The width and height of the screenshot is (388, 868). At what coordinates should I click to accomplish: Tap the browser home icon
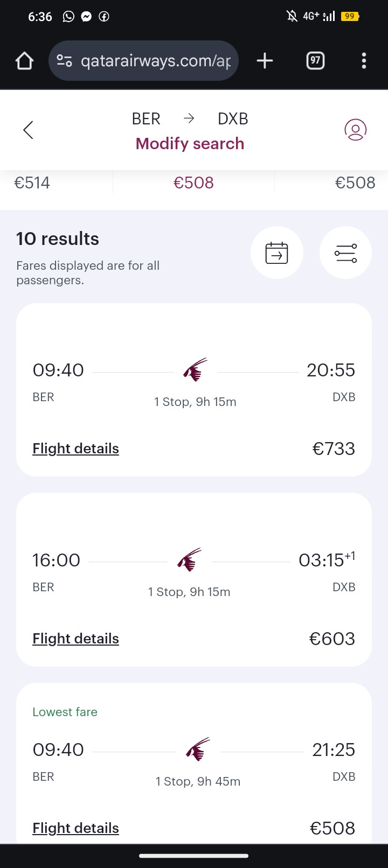pos(24,61)
